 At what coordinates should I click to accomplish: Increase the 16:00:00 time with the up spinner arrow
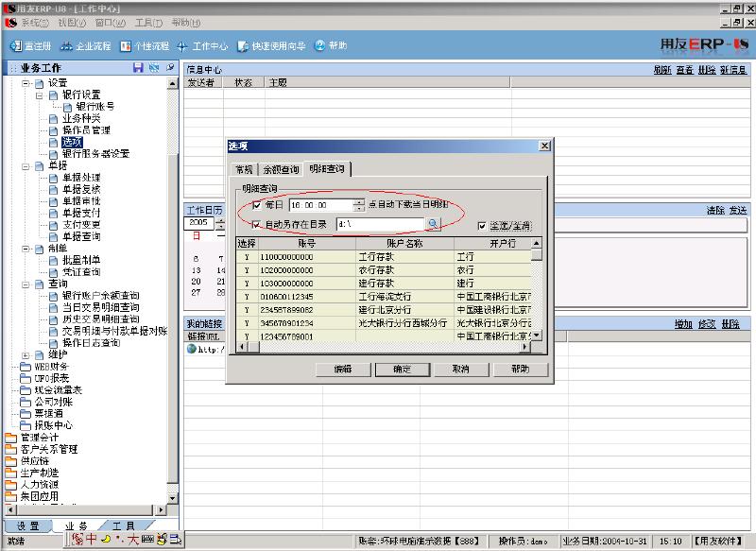click(x=358, y=202)
